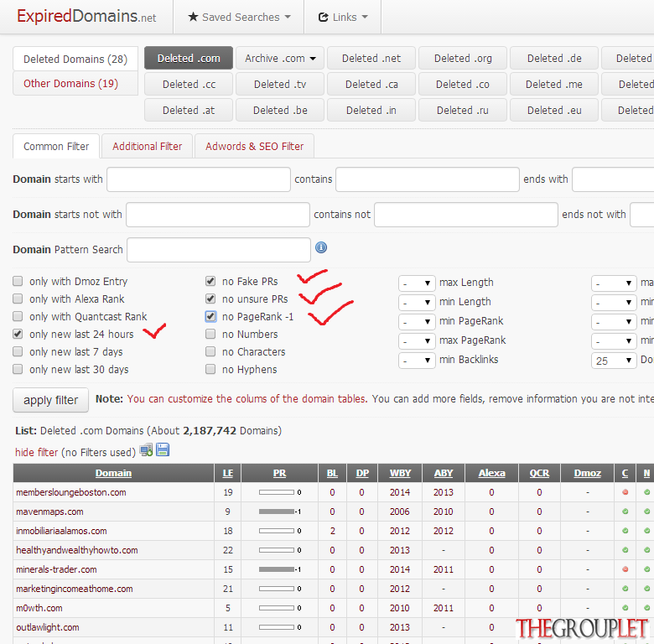
Task: Open the Additional Filter tab
Action: (x=148, y=147)
